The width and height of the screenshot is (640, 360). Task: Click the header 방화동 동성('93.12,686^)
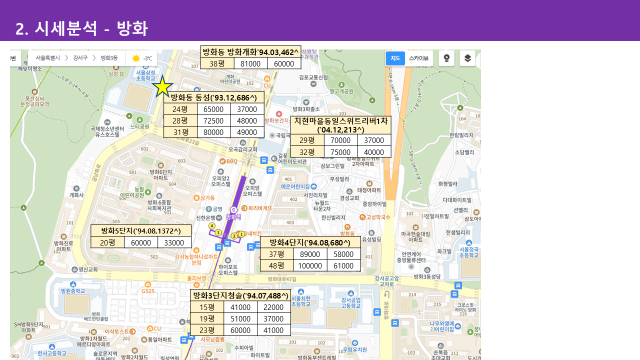click(x=213, y=97)
